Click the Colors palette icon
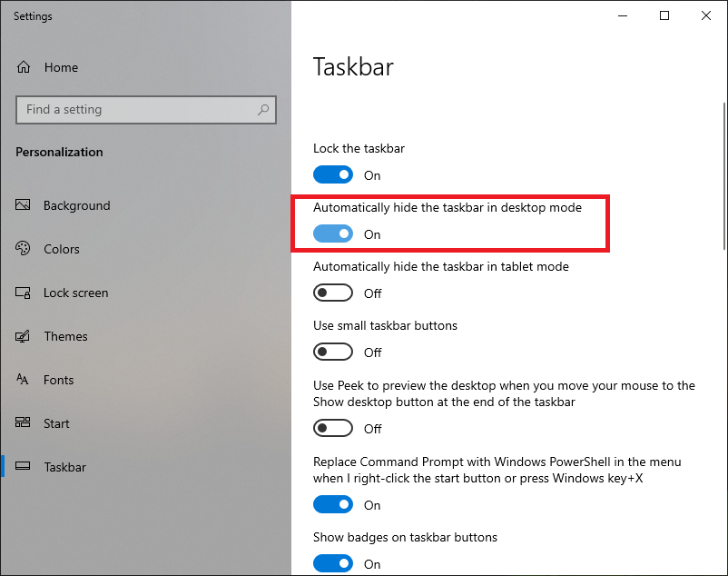Screen dimensions: 728x576 [24, 249]
